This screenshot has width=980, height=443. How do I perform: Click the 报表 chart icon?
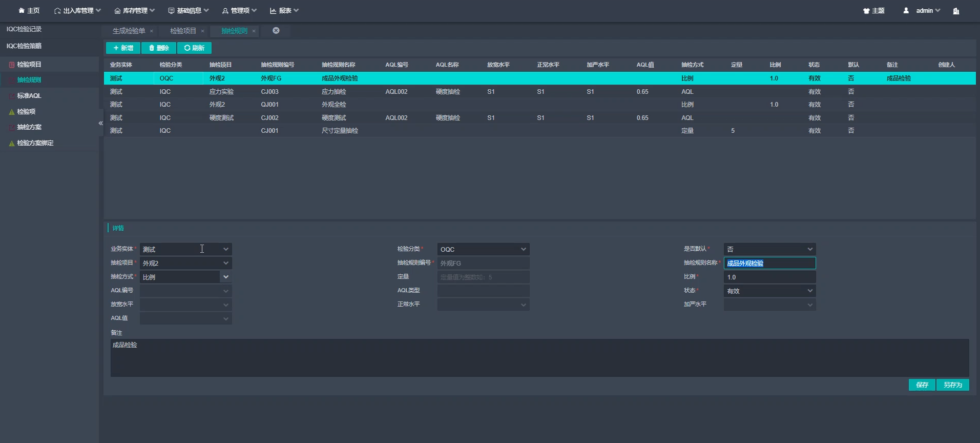point(273,11)
